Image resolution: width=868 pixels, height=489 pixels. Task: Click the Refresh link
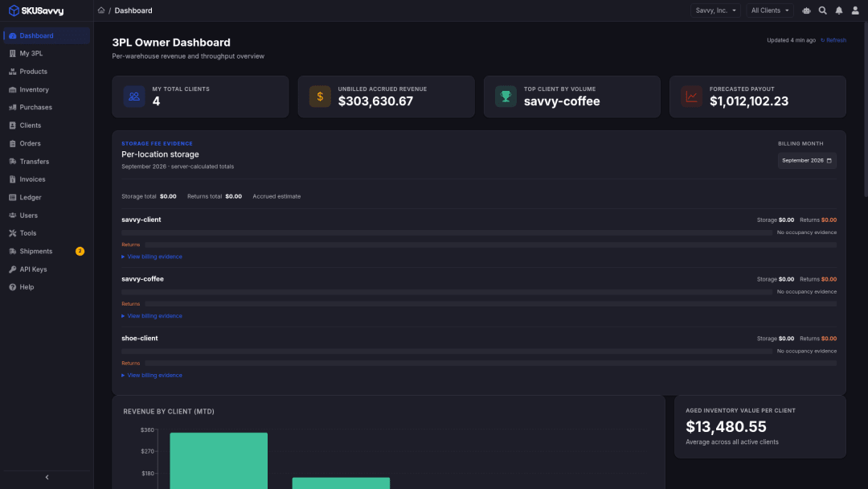833,40
